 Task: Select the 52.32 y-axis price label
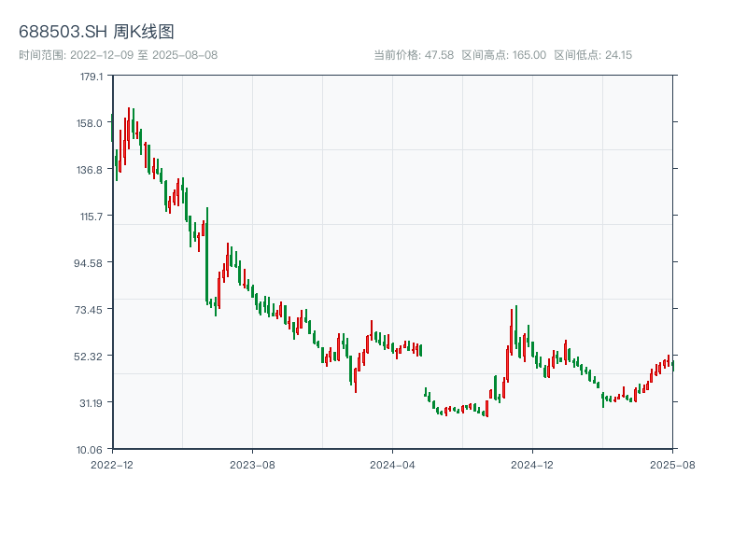91,357
